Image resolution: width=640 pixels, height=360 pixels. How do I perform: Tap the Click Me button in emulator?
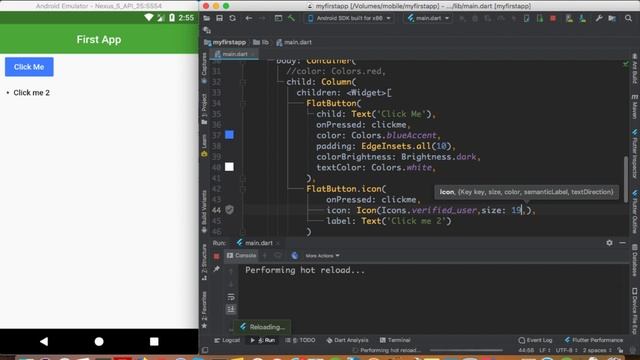[x=29, y=67]
